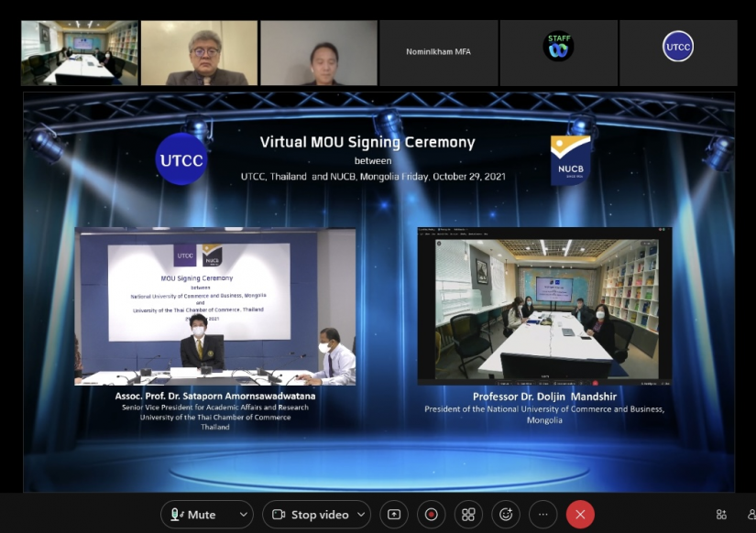Open the participants icon at bottom edge

[x=751, y=515]
